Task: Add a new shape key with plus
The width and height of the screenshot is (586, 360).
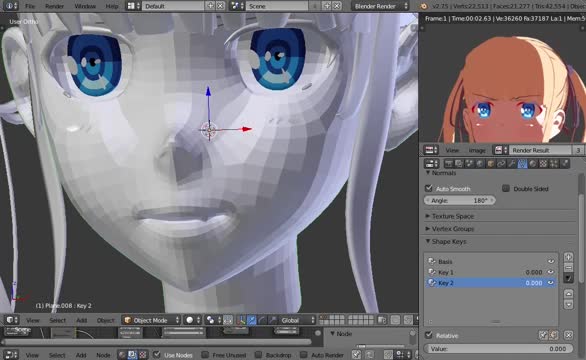Action: pyautogui.click(x=568, y=257)
